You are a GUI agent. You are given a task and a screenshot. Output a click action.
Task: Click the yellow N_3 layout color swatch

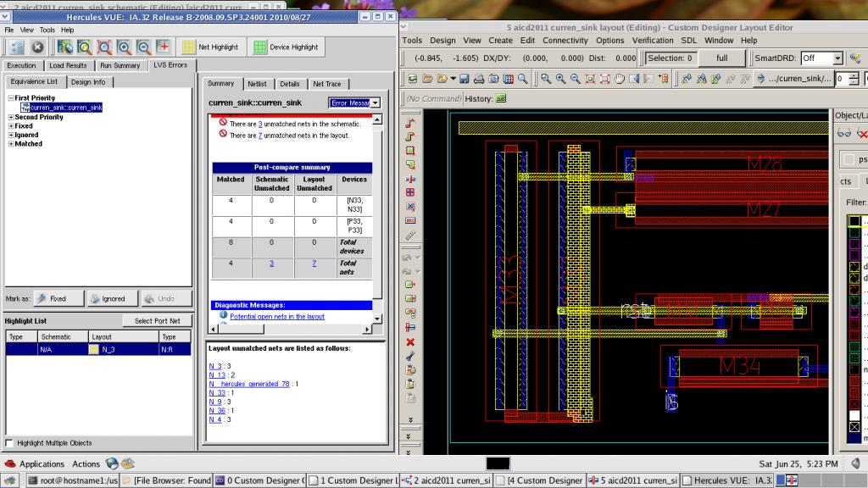[x=93, y=349]
